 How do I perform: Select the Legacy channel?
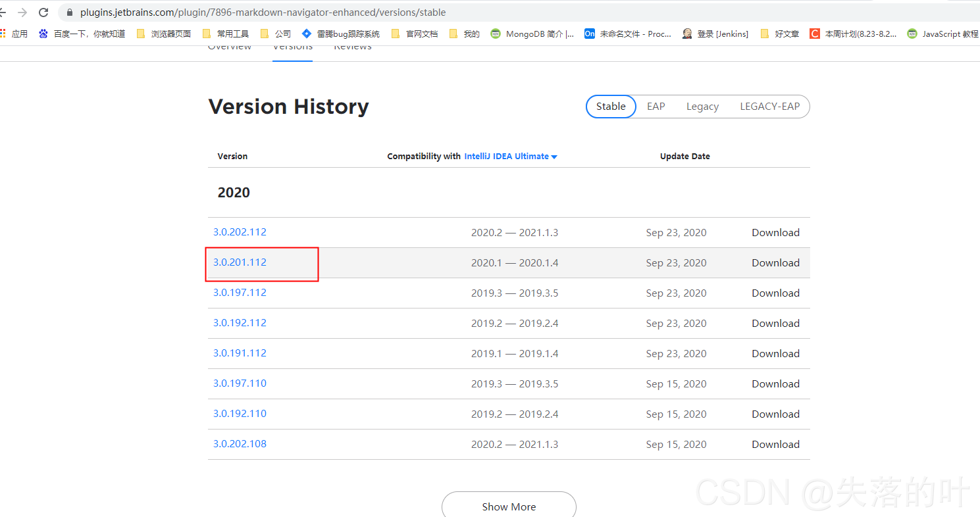(x=702, y=107)
